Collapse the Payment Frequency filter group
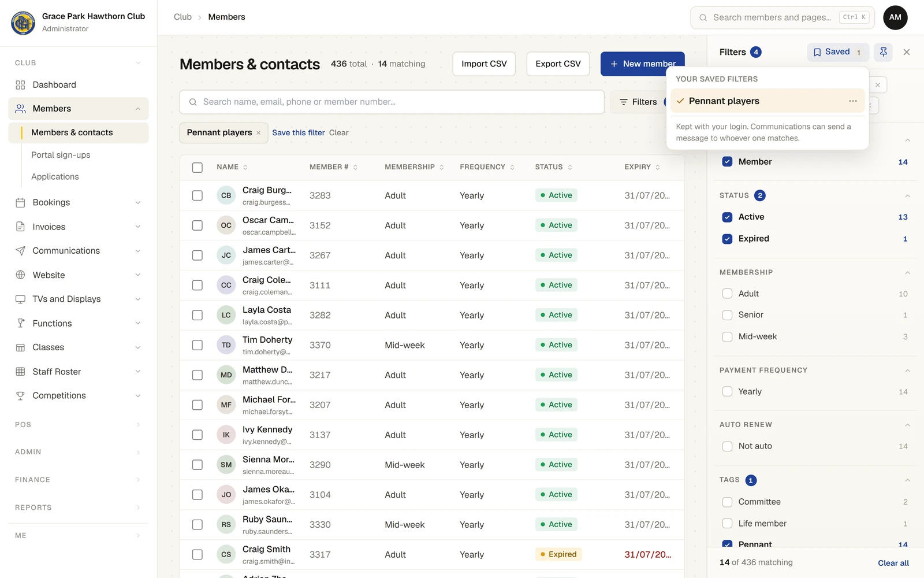 [907, 370]
